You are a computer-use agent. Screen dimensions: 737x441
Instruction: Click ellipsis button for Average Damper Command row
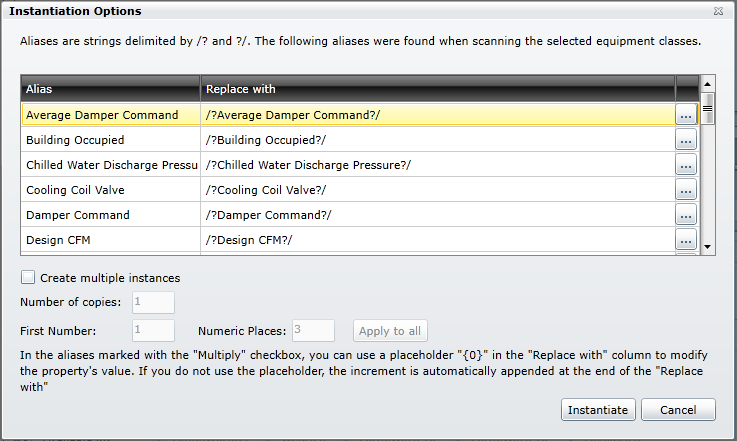pos(685,115)
